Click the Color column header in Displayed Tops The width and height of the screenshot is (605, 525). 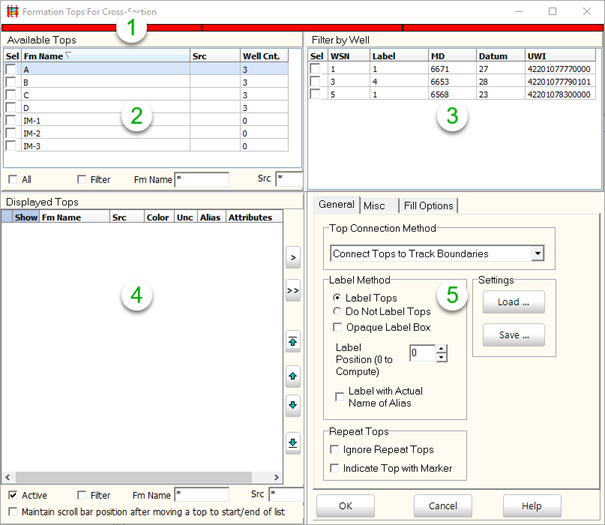(x=157, y=217)
